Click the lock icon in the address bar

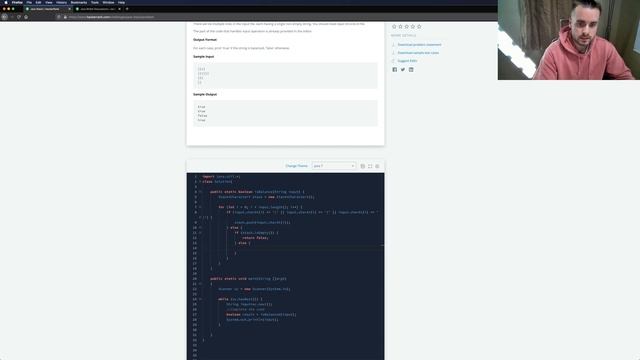click(x=65, y=17)
